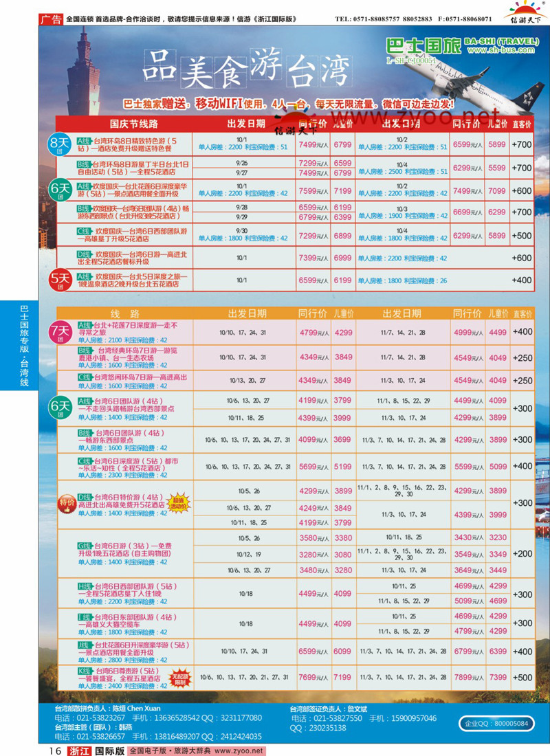Viewport: 550px width, 756px height.
Task: Click the 浙江 red footer label
Action: pyautogui.click(x=79, y=751)
